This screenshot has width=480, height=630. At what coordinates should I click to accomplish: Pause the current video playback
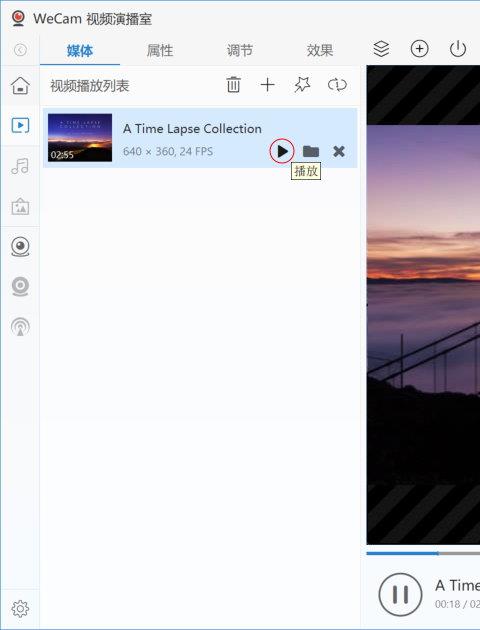tap(400, 594)
